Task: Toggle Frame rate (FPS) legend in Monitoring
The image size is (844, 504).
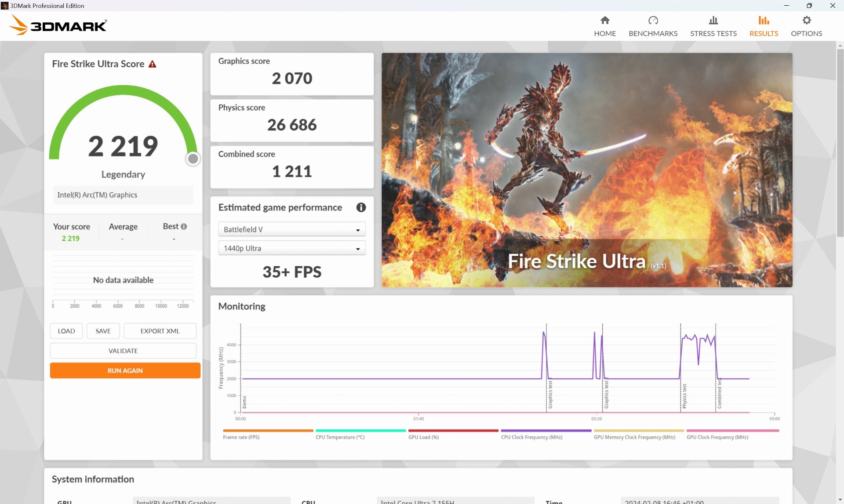Action: pos(268,434)
